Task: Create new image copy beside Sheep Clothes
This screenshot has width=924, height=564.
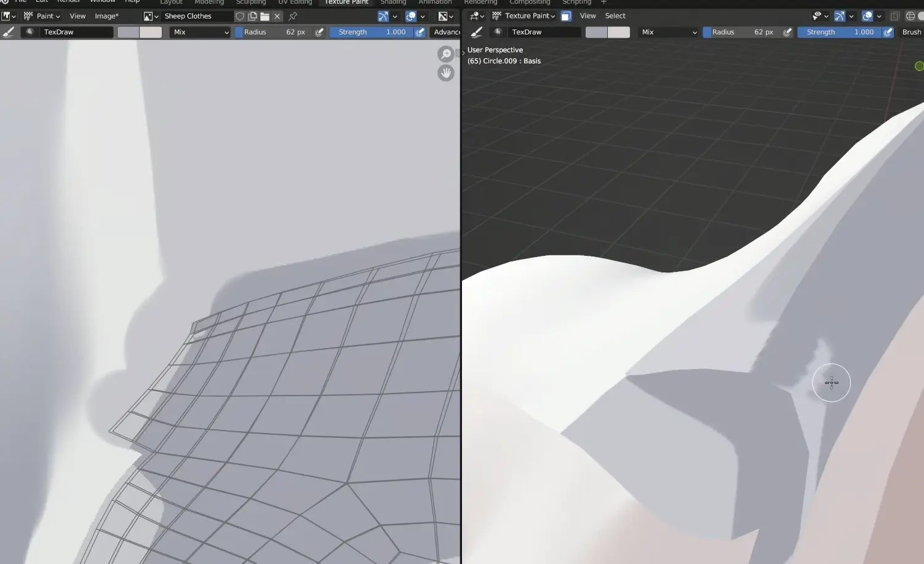Action: tap(252, 16)
